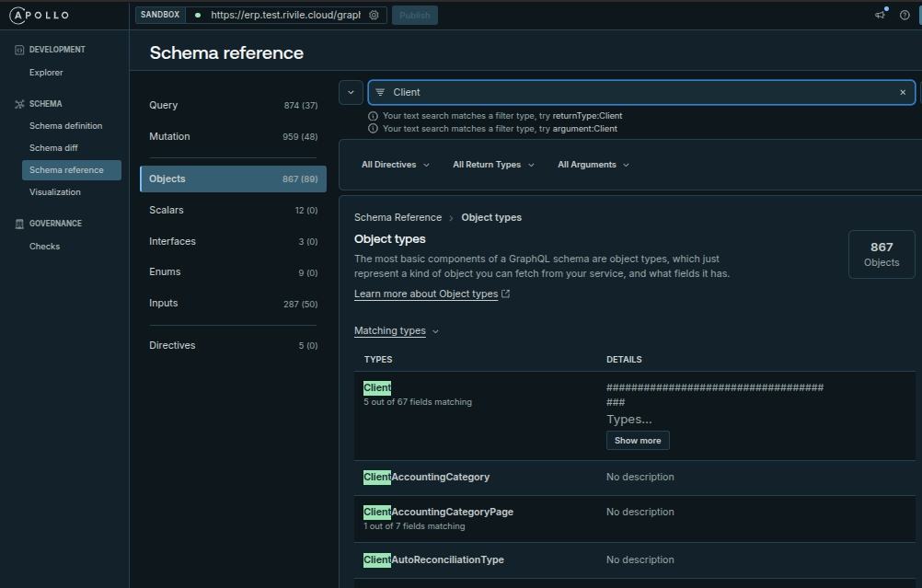The image size is (922, 588).
Task: Click argument:Client suggestion text
Action: click(584, 128)
